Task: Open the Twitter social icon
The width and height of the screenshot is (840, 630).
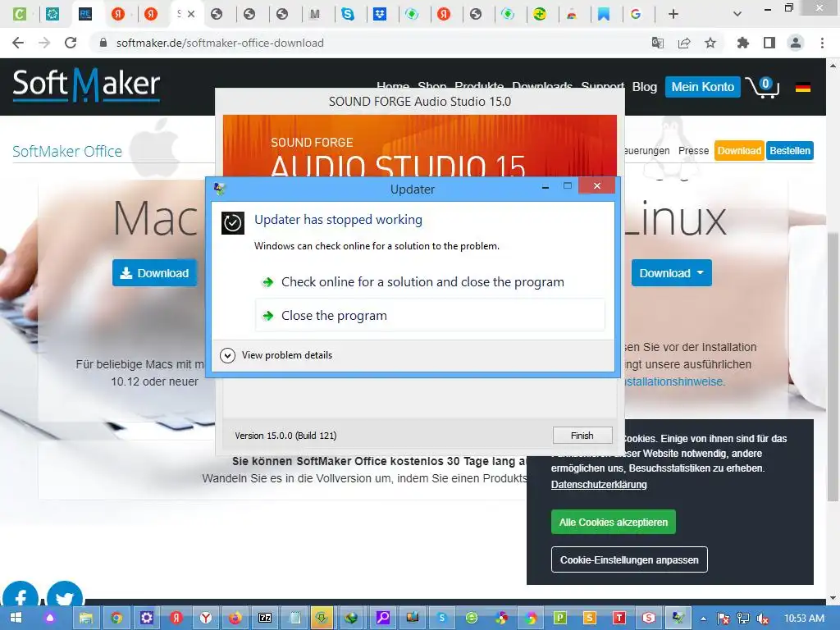Action: click(x=65, y=597)
